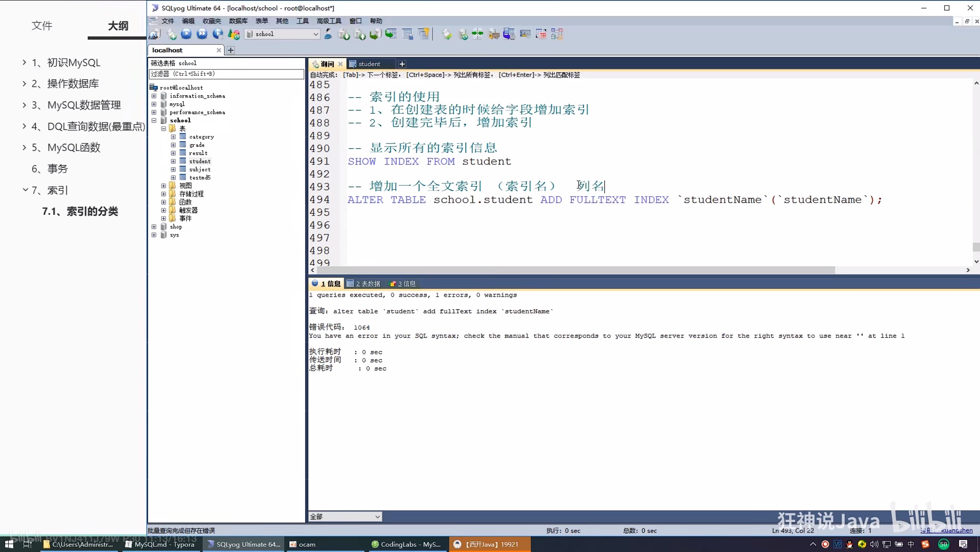
Task: Switch to the student editor tab
Action: click(x=369, y=64)
